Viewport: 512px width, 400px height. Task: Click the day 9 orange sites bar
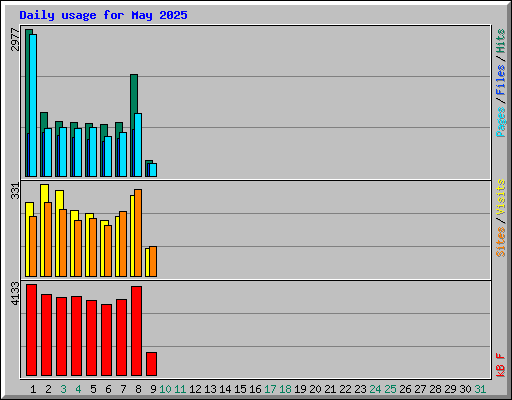click(x=153, y=262)
